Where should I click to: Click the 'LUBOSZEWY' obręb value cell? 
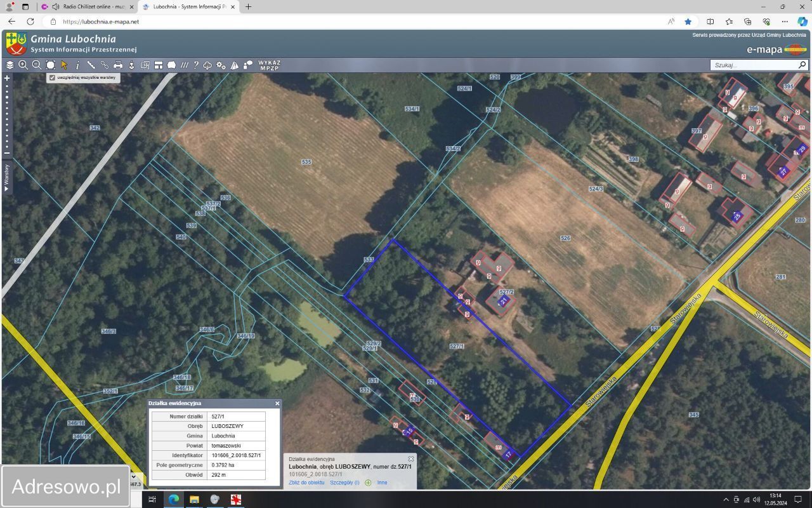[x=236, y=426]
